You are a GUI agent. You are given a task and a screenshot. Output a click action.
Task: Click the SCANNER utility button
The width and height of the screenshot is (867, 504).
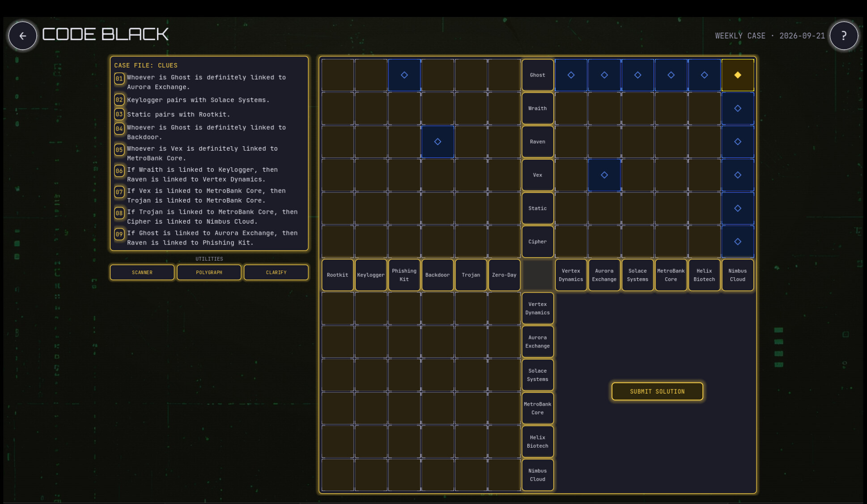(142, 272)
